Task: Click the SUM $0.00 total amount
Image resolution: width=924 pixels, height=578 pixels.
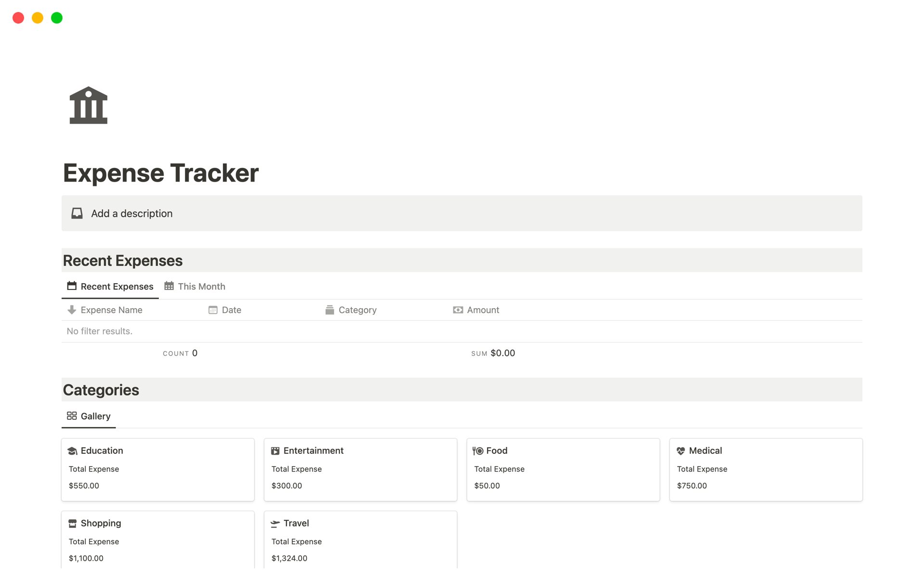Action: tap(493, 353)
